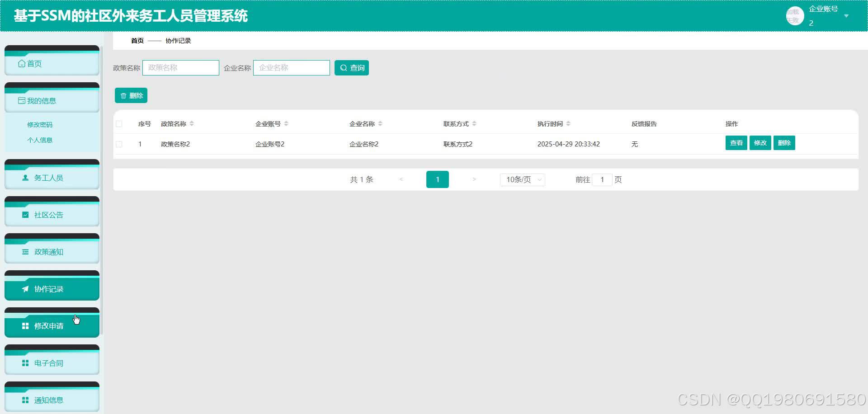Click page number 1 button
This screenshot has width=868, height=414.
click(437, 179)
